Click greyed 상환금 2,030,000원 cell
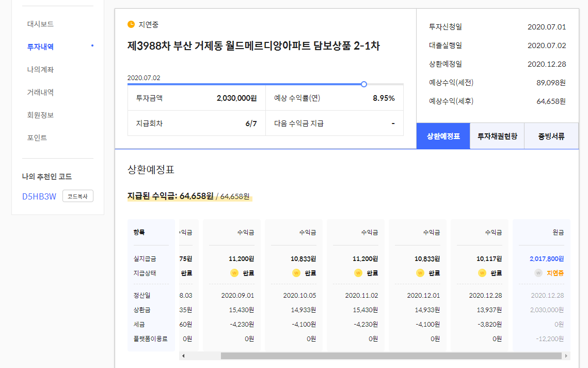Viewport: 588px width, 368px height. point(547,310)
